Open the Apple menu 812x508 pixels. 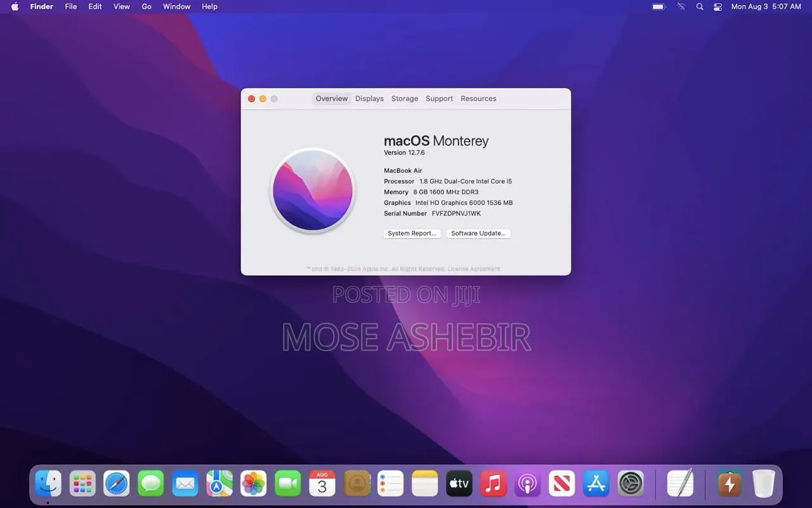[x=15, y=6]
